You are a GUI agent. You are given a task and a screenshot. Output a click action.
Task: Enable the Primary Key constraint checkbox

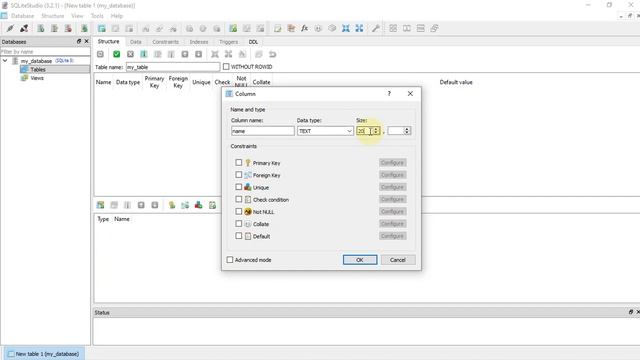click(239, 162)
